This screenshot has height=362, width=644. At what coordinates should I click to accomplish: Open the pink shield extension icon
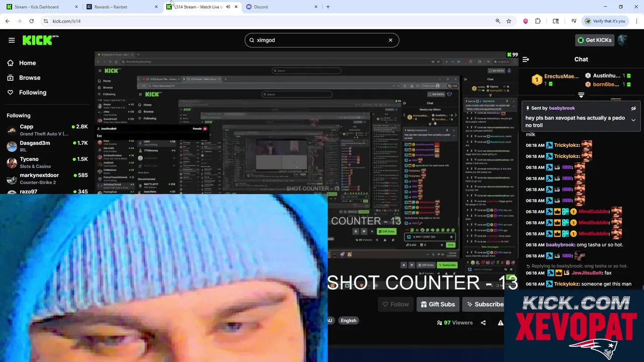525,21
